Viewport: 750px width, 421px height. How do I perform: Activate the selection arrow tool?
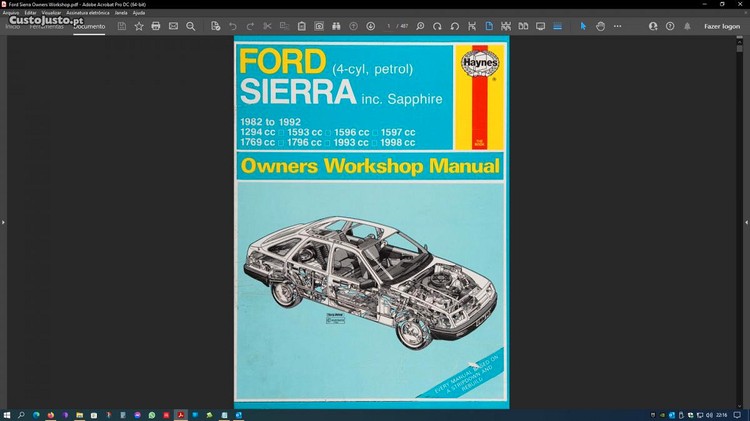click(x=584, y=26)
